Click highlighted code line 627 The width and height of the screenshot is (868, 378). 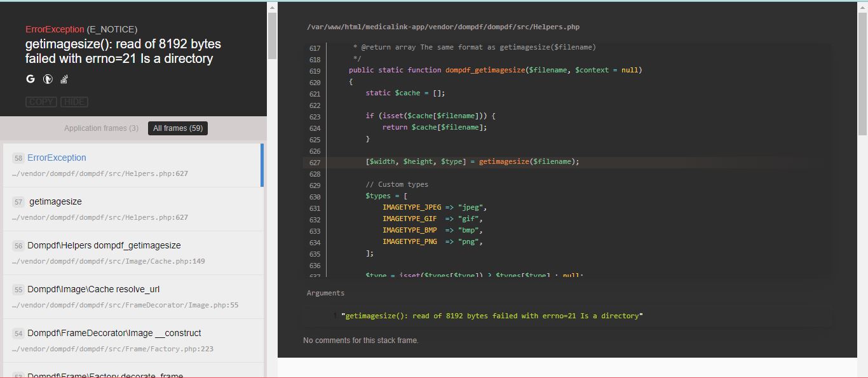click(x=472, y=162)
